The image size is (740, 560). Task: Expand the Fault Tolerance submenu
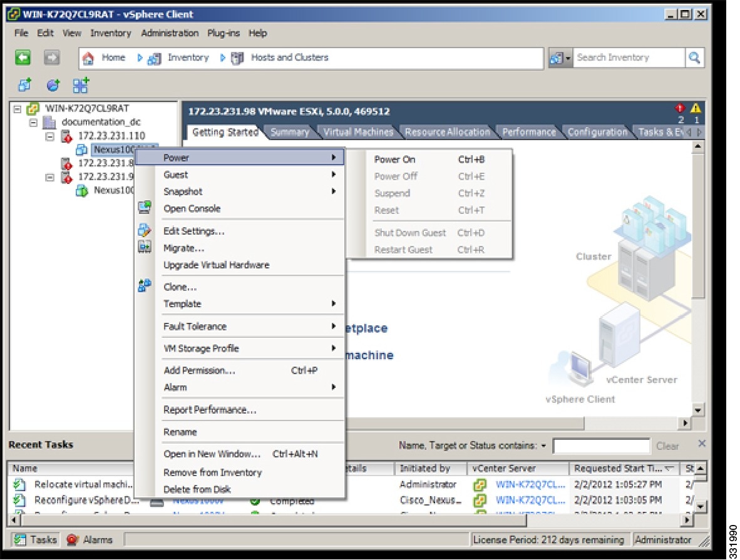tap(334, 326)
